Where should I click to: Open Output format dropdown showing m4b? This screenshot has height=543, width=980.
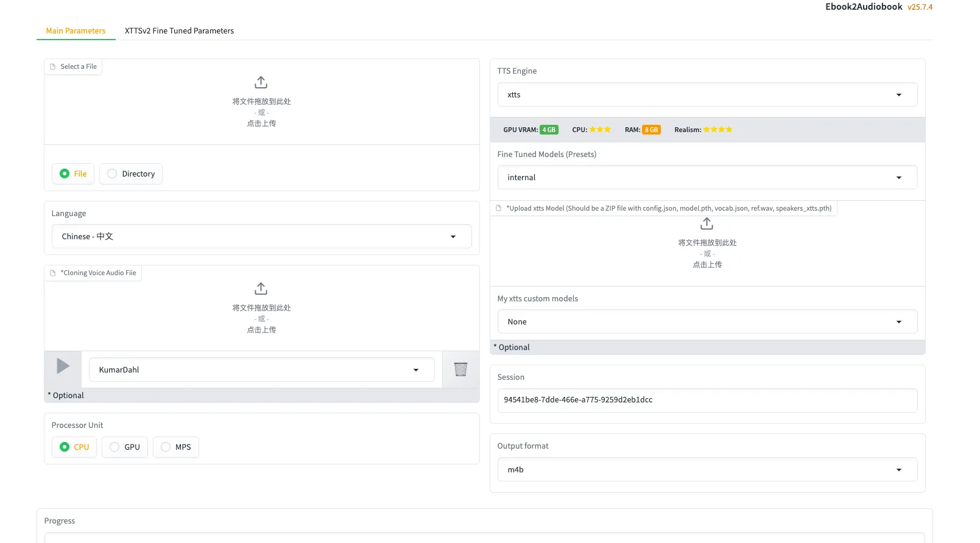707,469
